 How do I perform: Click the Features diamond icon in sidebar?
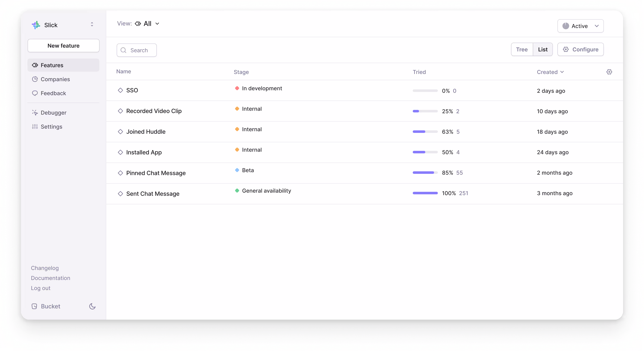click(35, 65)
